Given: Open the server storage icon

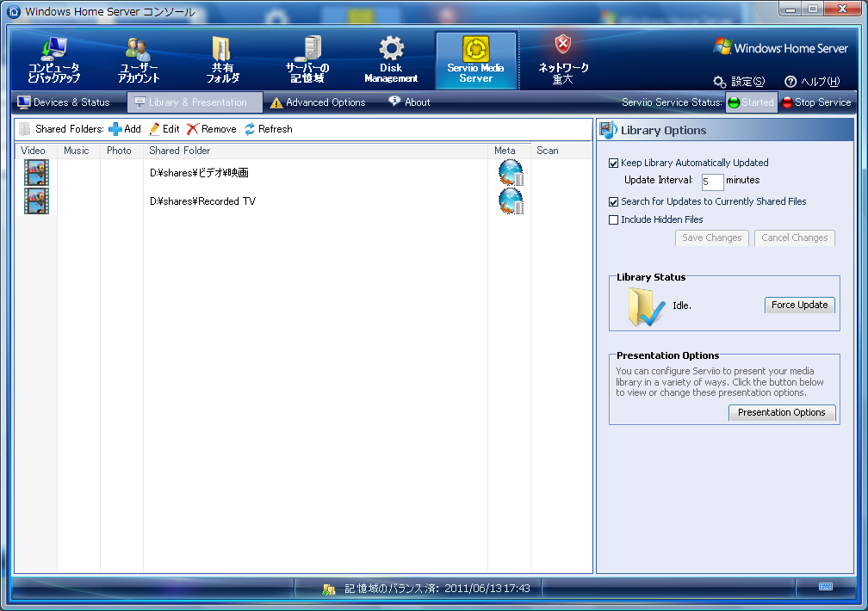Looking at the screenshot, I should click(307, 50).
